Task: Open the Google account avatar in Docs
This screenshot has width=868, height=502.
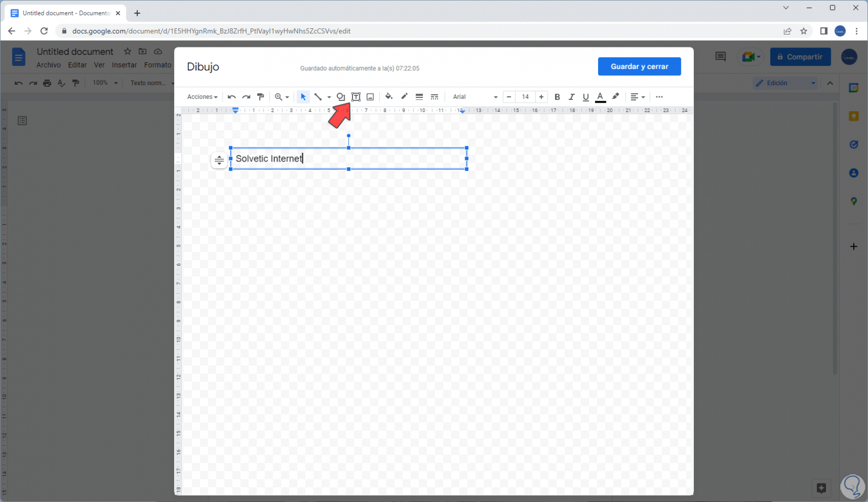Action: coord(849,57)
